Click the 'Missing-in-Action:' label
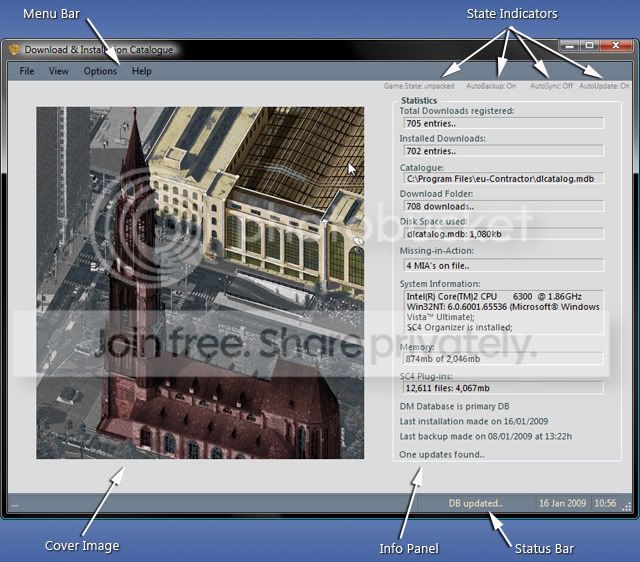This screenshot has width=640, height=562. coord(437,251)
